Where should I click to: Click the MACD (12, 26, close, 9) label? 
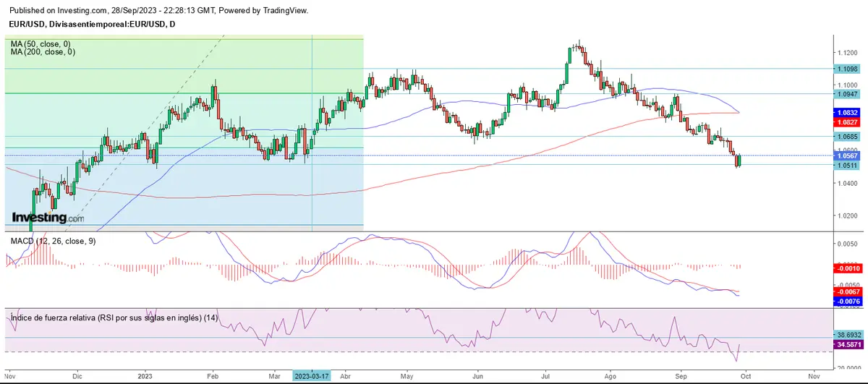[x=53, y=241]
